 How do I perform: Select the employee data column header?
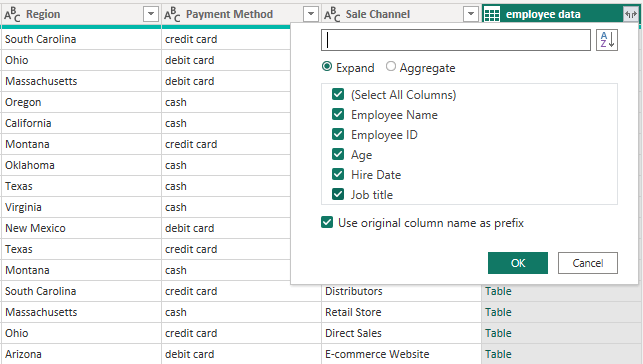[x=560, y=14]
